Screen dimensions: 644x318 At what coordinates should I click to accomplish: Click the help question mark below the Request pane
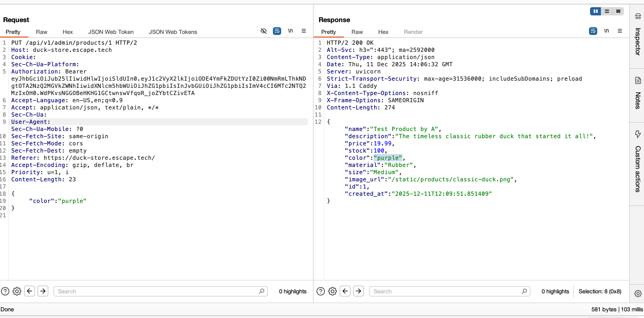(5, 291)
